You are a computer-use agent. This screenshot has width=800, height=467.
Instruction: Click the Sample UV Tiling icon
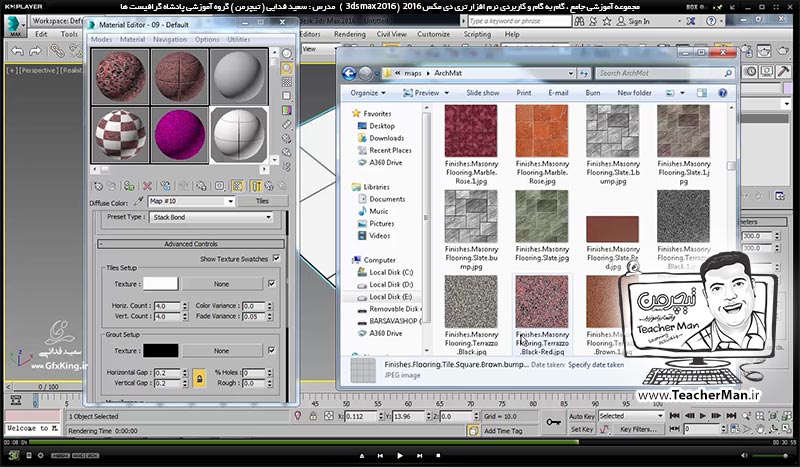point(287,96)
